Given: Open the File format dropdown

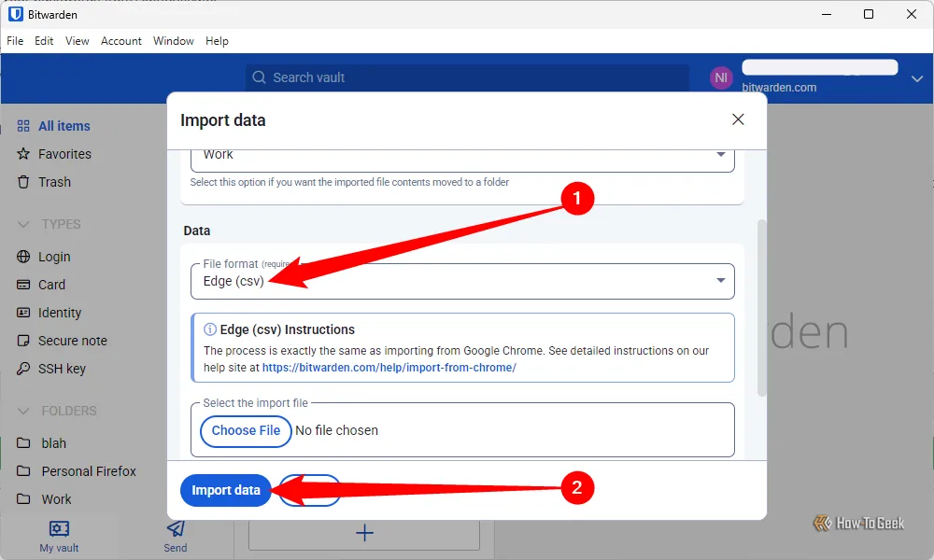Looking at the screenshot, I should point(462,281).
